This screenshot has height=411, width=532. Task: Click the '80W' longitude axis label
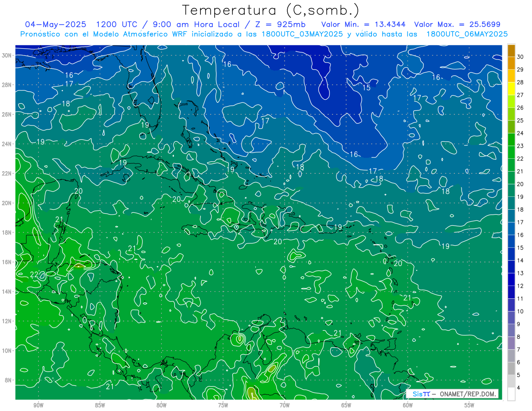(x=161, y=405)
